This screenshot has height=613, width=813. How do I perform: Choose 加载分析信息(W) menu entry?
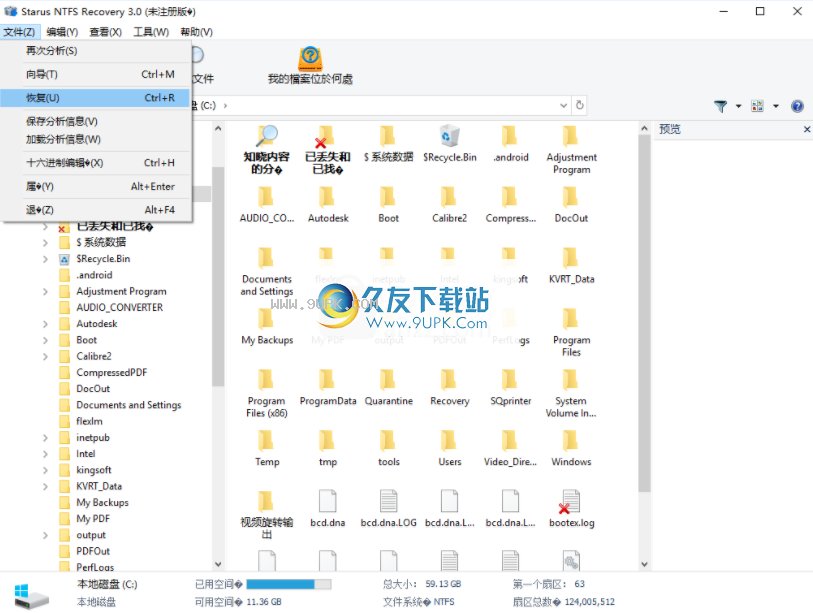[x=96, y=139]
